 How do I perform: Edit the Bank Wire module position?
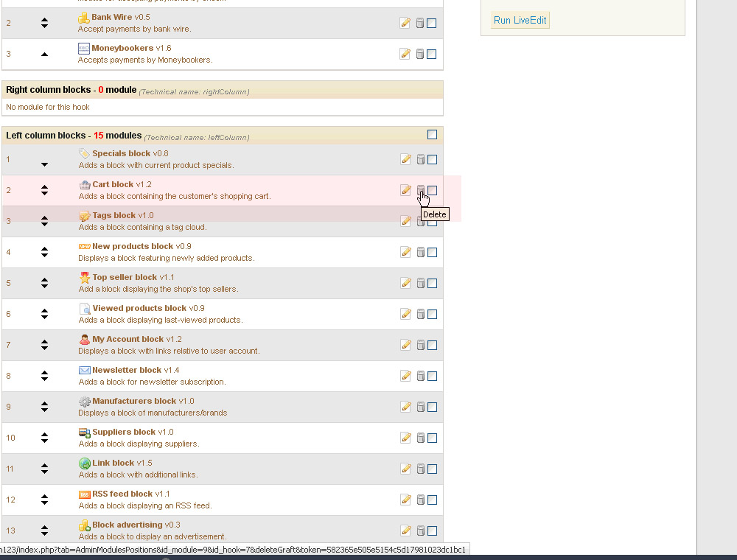tap(405, 23)
